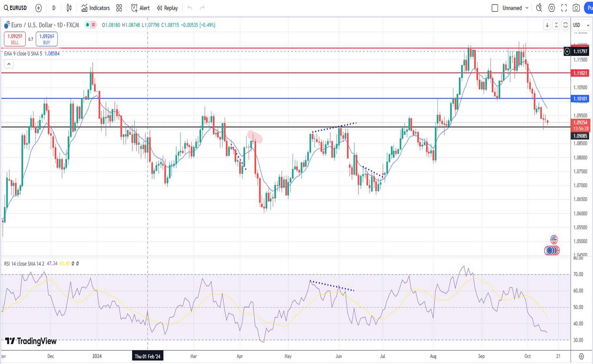Toggle the layout setup square box

(x=495, y=8)
